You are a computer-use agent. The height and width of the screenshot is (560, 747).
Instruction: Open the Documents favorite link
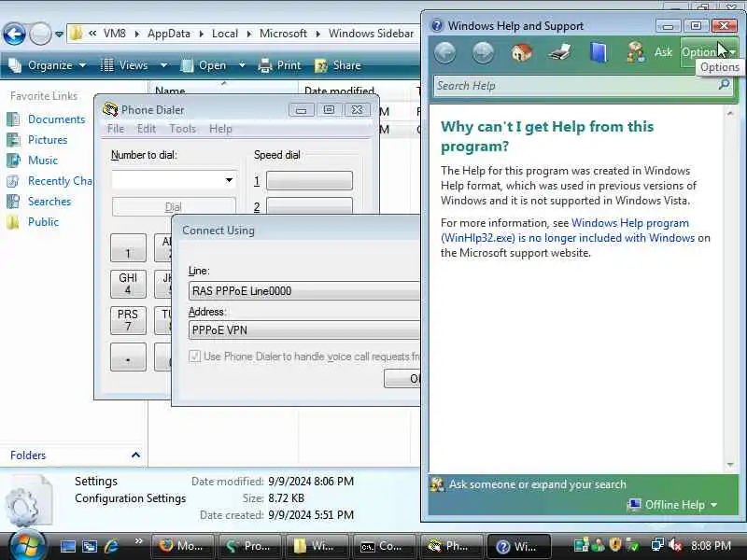(x=56, y=119)
